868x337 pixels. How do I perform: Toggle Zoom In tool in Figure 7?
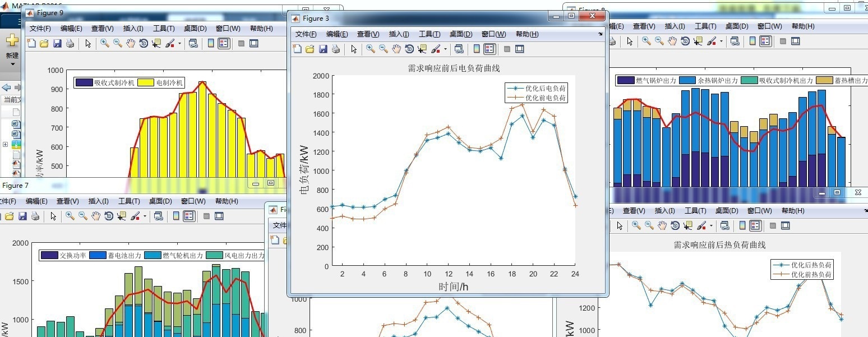(x=70, y=216)
